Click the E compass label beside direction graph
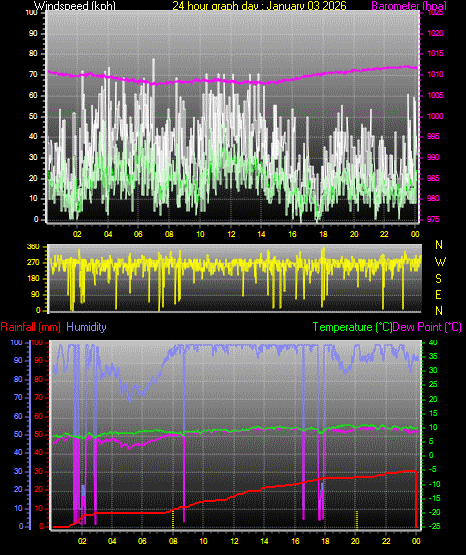Image resolution: width=466 pixels, height=555 pixels. [x=438, y=295]
